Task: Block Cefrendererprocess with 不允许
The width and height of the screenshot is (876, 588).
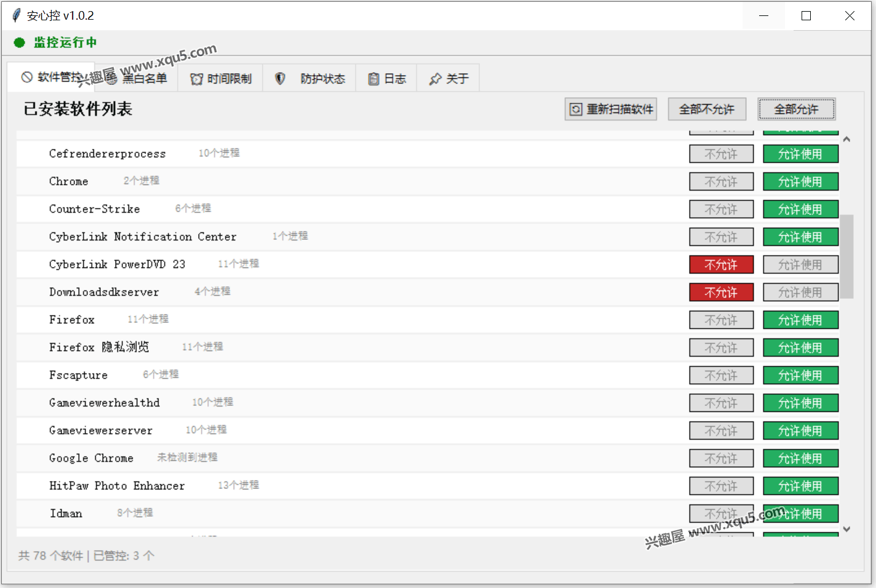Action: [721, 154]
